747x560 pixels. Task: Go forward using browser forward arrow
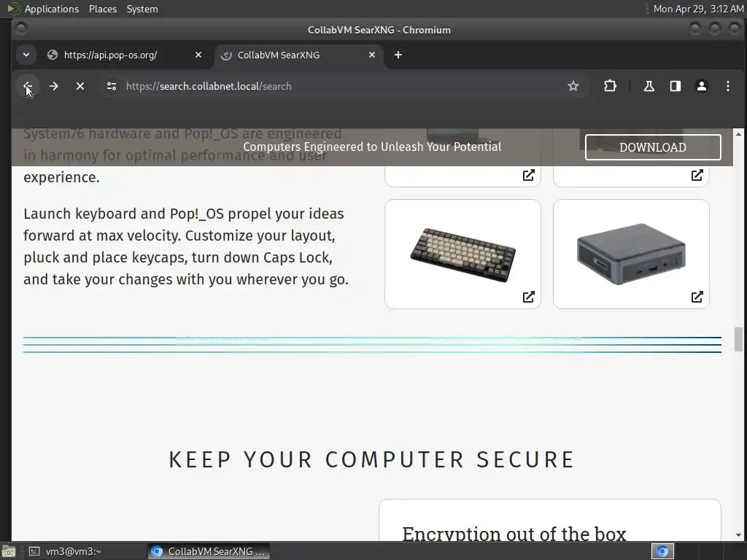pyautogui.click(x=54, y=86)
